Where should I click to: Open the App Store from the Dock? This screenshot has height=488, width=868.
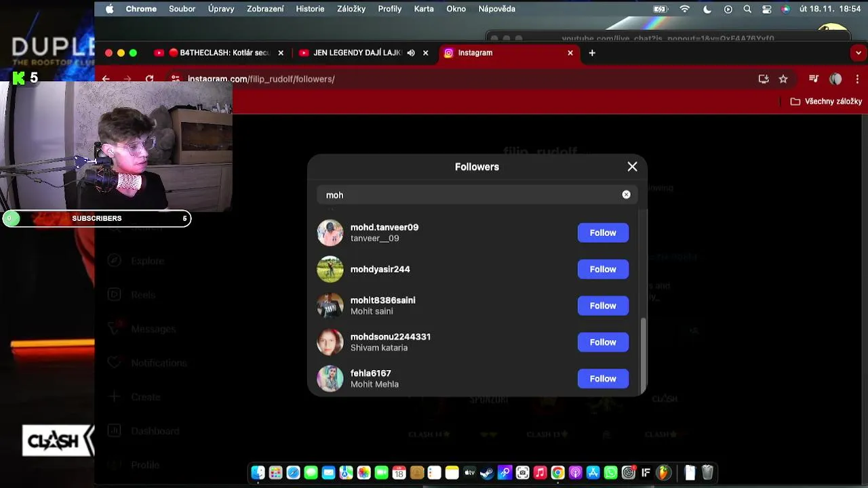coord(593,472)
